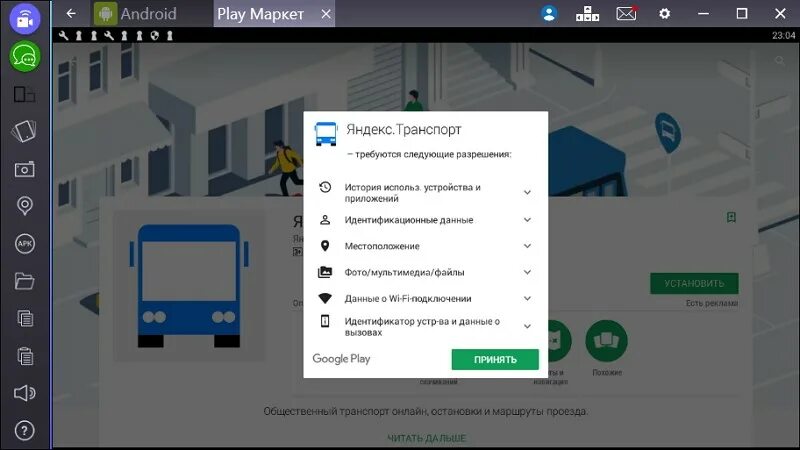
Task: Select the Play Маркет tab
Action: (x=261, y=14)
